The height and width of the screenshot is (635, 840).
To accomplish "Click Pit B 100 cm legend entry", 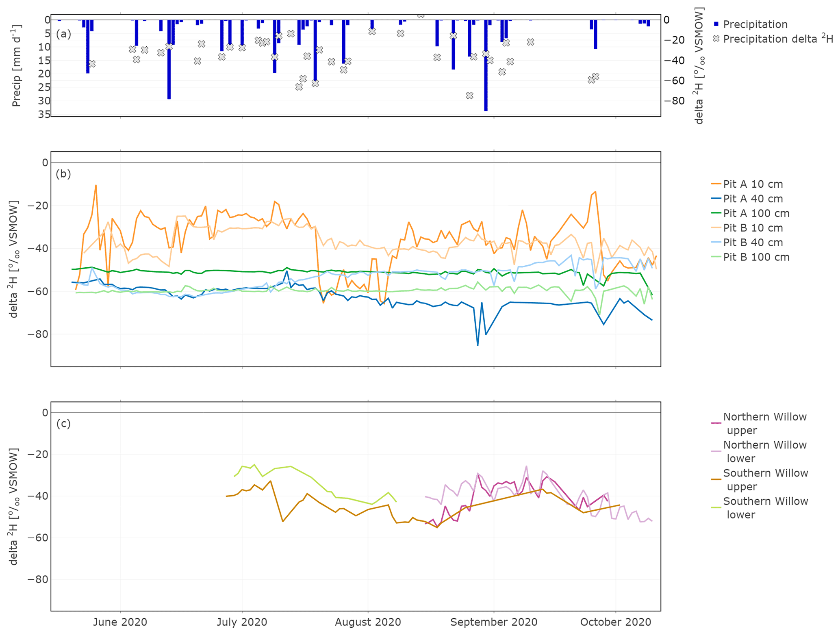I will pos(756,257).
